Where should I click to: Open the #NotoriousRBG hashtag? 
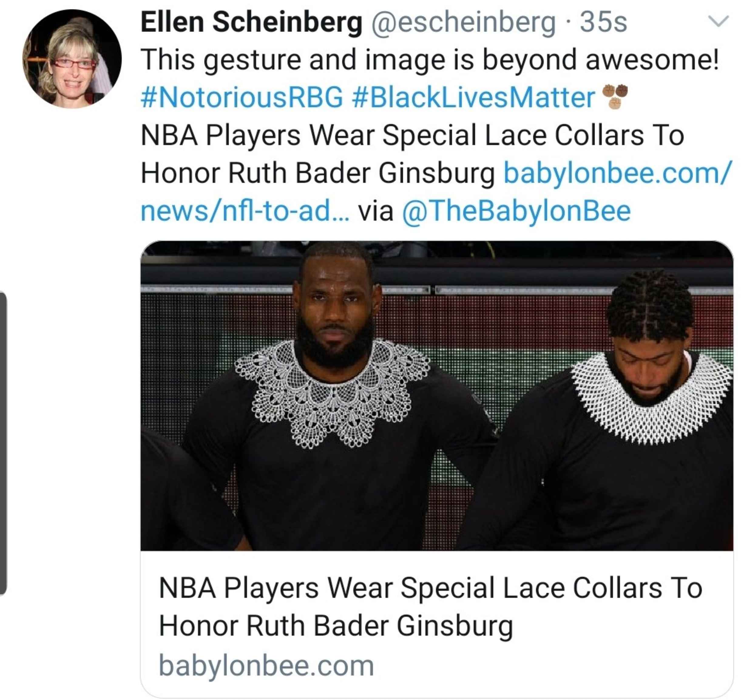point(242,97)
